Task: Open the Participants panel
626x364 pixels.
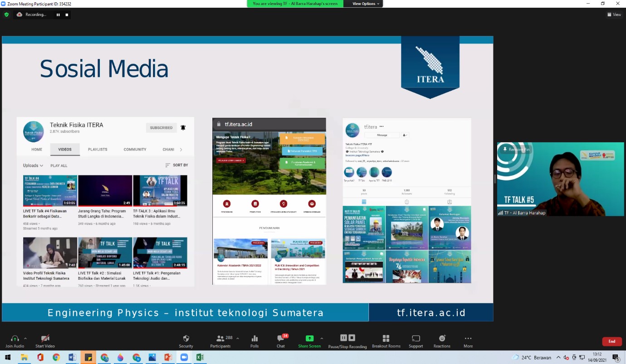Action: coord(220,341)
